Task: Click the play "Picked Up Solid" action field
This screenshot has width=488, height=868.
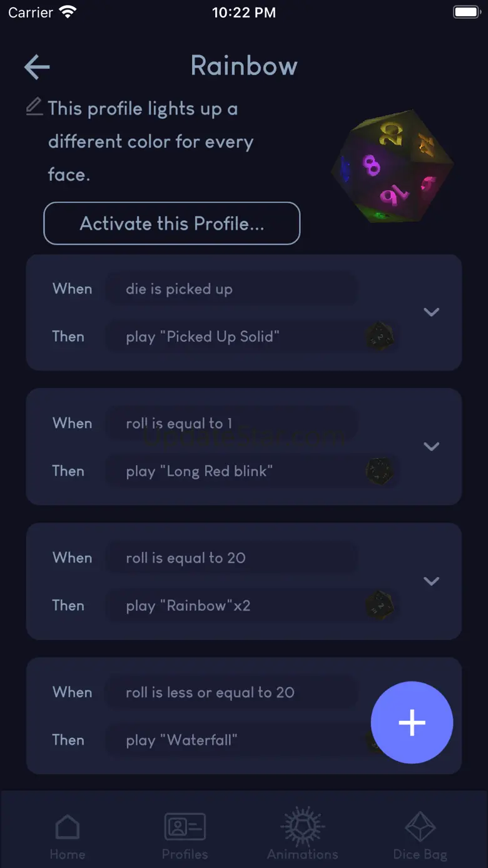Action: [231, 337]
